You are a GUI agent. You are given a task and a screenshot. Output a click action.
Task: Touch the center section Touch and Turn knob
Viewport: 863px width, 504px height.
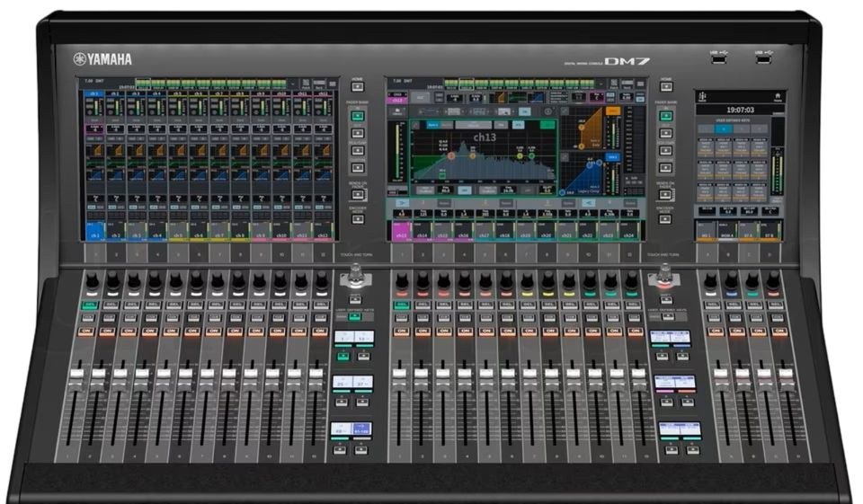click(664, 276)
